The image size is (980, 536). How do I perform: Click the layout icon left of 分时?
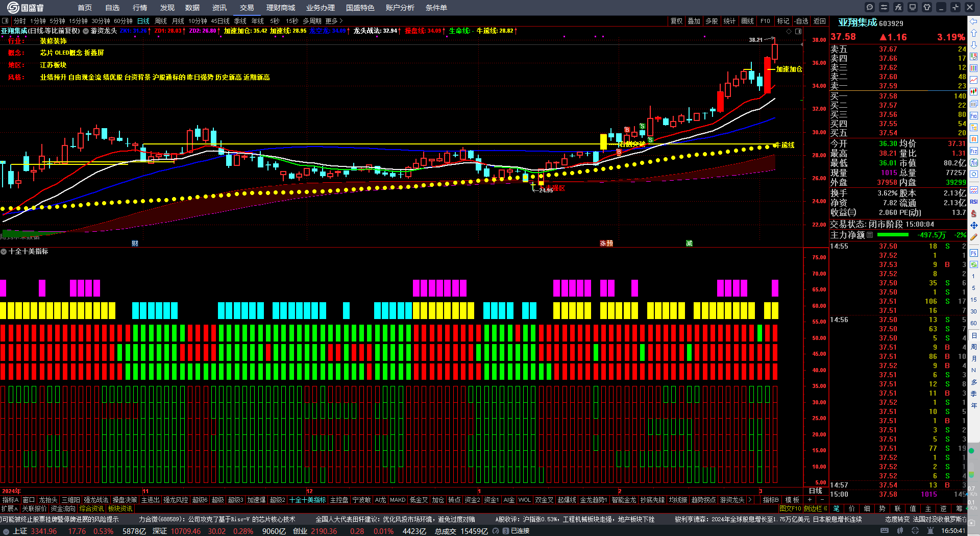coord(5,21)
